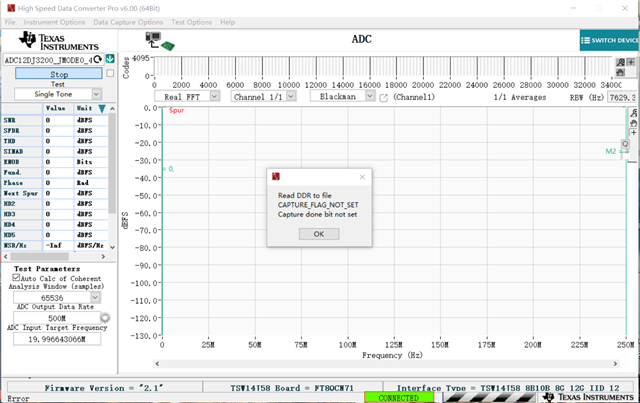Screen dimensions: 640x403
Task: Click the TSW14J58 Board serial status entry
Action: click(x=292, y=388)
